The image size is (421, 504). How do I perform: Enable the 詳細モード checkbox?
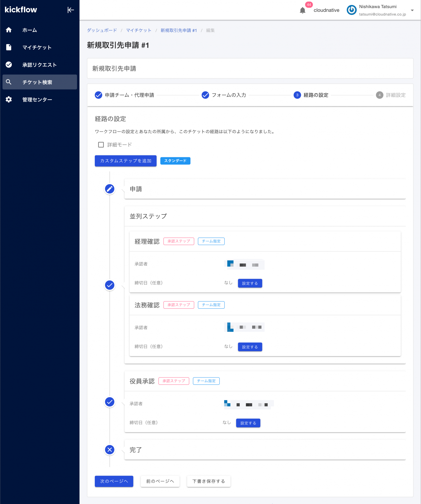[x=101, y=145]
